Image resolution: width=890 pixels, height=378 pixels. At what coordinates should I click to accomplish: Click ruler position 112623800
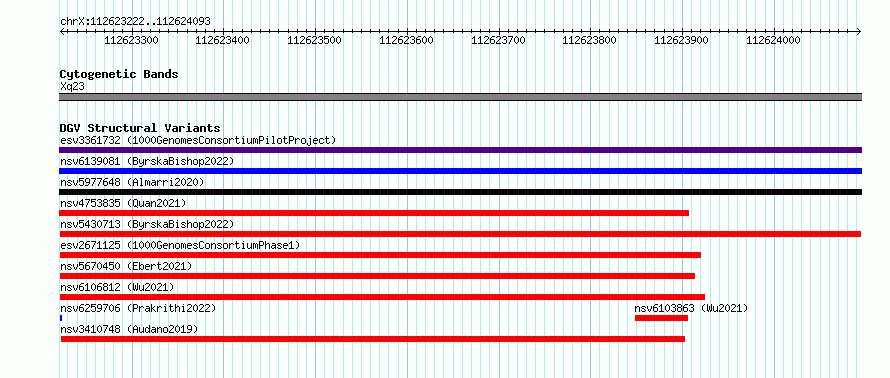pos(590,40)
